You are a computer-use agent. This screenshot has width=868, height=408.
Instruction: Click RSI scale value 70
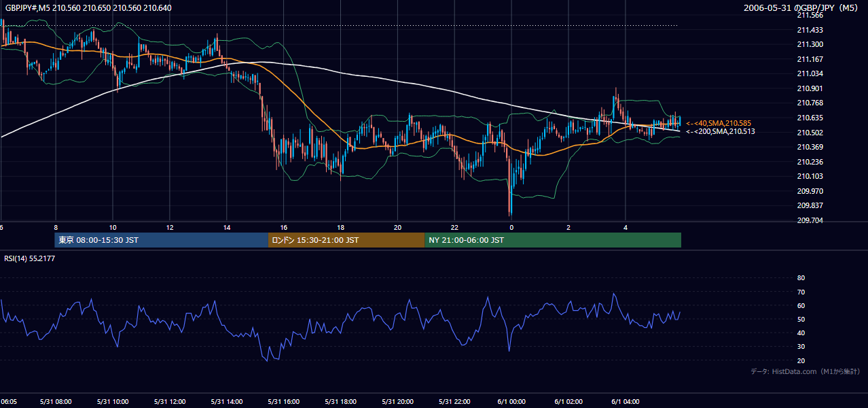coord(801,292)
